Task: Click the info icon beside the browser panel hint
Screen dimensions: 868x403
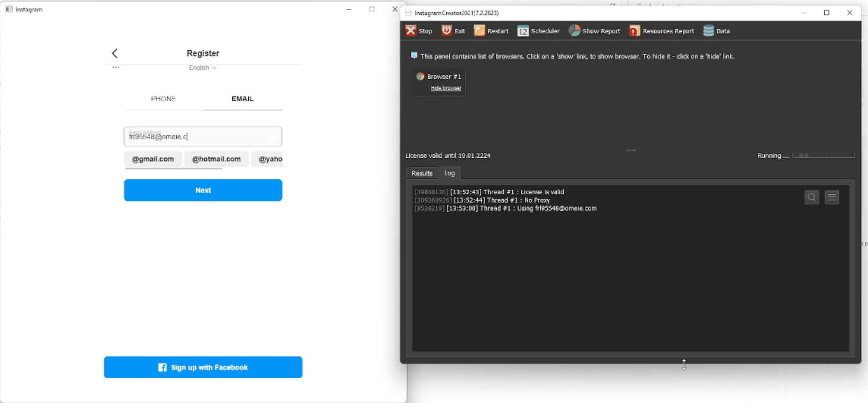Action: coord(414,56)
